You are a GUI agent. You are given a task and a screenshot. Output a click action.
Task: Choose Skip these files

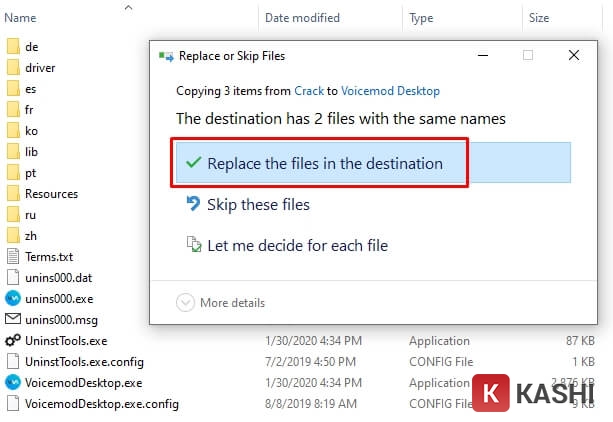point(258,205)
